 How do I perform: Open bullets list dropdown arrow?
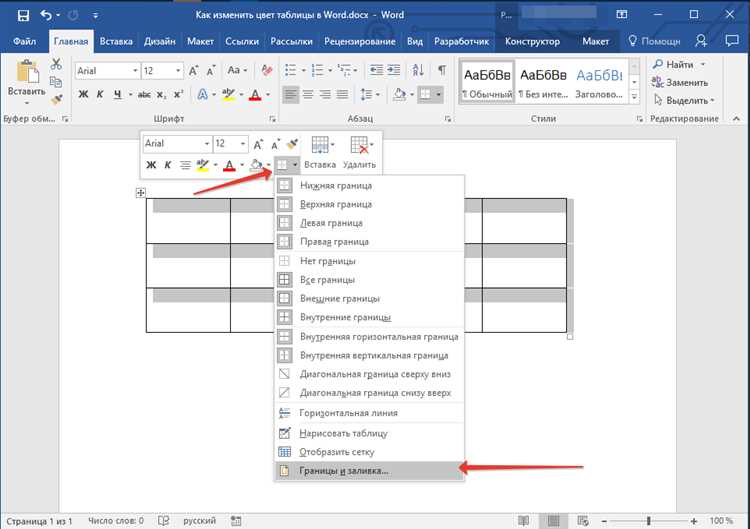point(303,71)
